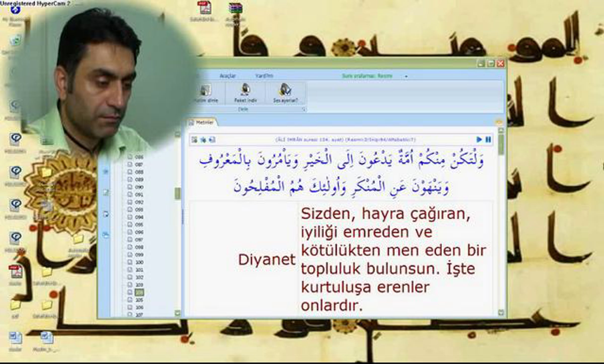Screen dimensions: 604x364
Task: Click the verse list scroll-down arrow
Action: tap(178, 313)
